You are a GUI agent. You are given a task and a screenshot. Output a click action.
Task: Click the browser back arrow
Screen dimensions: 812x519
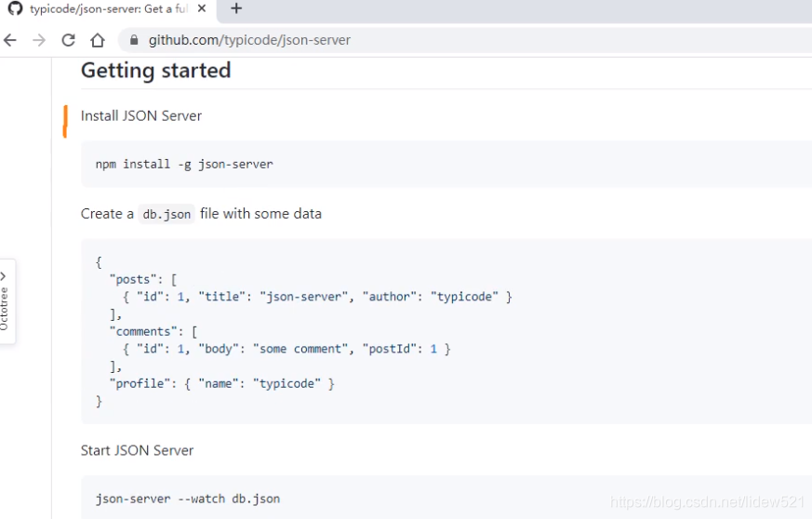(10, 40)
